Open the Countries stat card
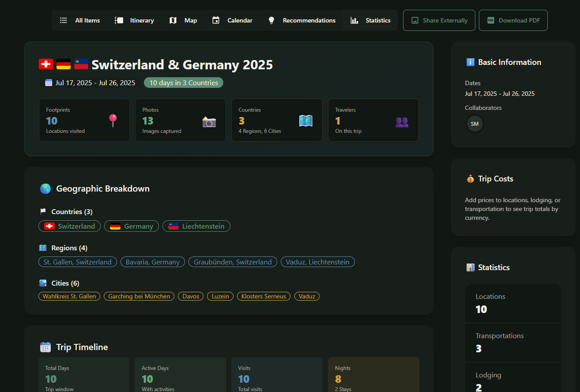Screen dimensions: 580x392 point(277,120)
